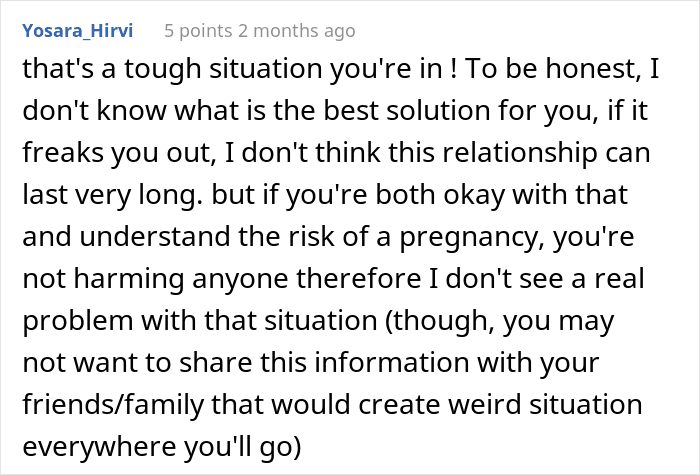Click the words "freaks you out"
Screen dimensions: 700x475
pos(116,157)
